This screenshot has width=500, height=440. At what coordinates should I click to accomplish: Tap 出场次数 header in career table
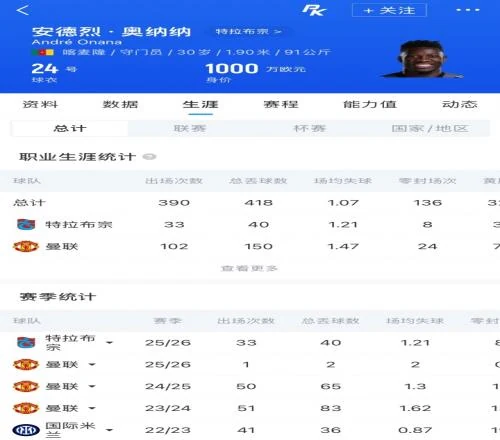174,181
